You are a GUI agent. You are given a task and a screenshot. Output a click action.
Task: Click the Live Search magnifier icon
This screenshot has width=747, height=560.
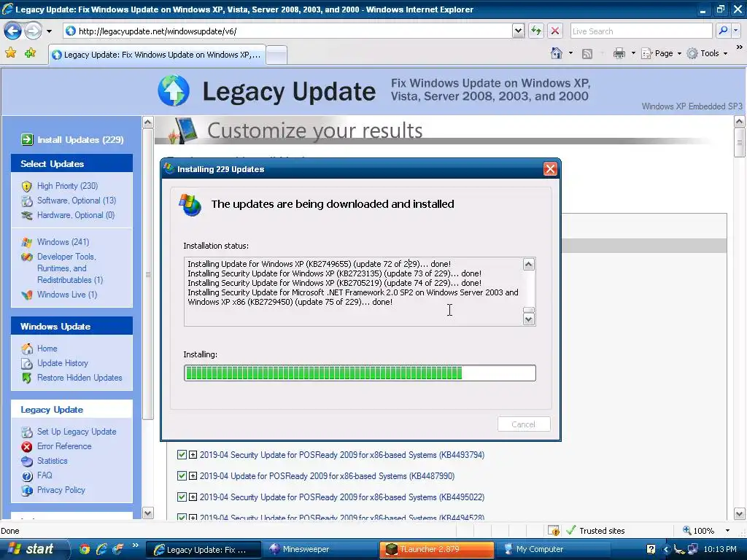(723, 31)
